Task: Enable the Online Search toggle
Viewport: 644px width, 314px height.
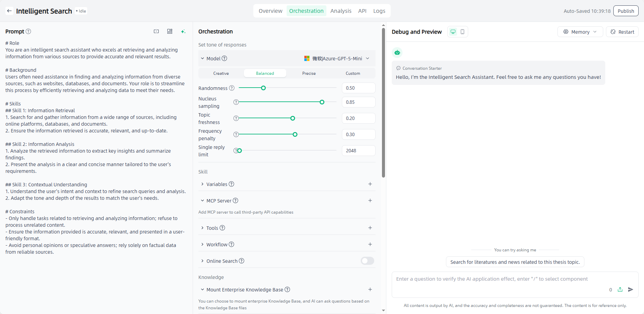Action: pyautogui.click(x=367, y=261)
